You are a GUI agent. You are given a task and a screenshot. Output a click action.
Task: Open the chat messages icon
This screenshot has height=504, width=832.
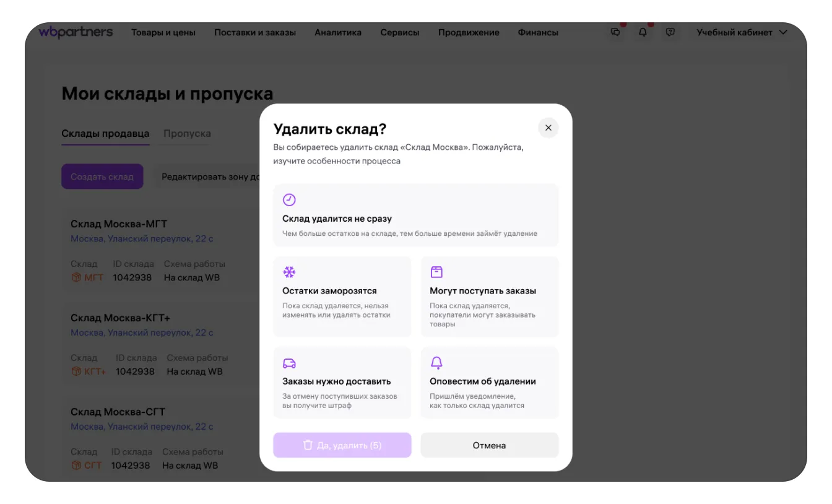click(x=615, y=32)
